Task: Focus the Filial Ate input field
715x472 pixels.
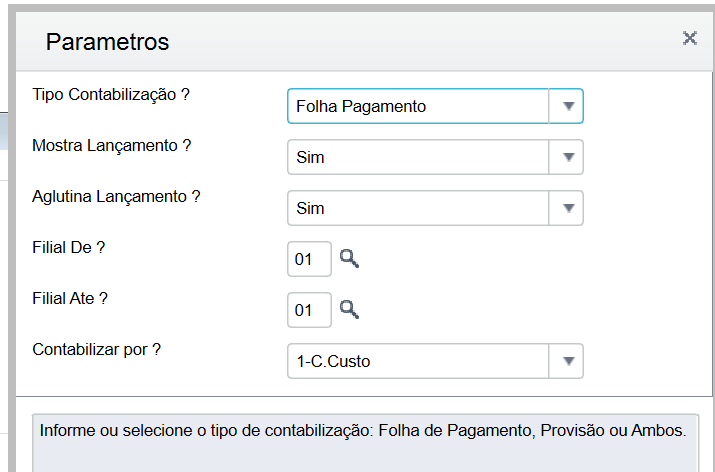Action: (308, 310)
